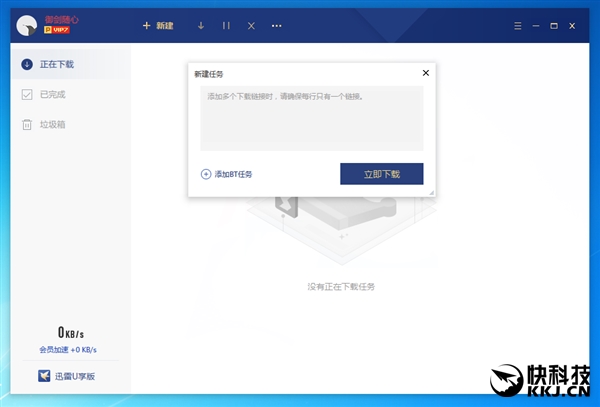
Task: Click the 没有正在下载任务 message
Action: 341,287
